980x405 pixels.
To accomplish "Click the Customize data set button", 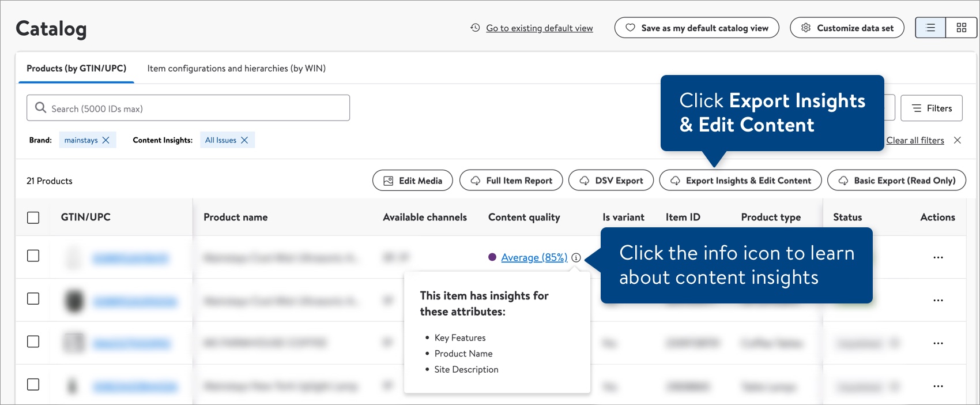I will coord(847,28).
